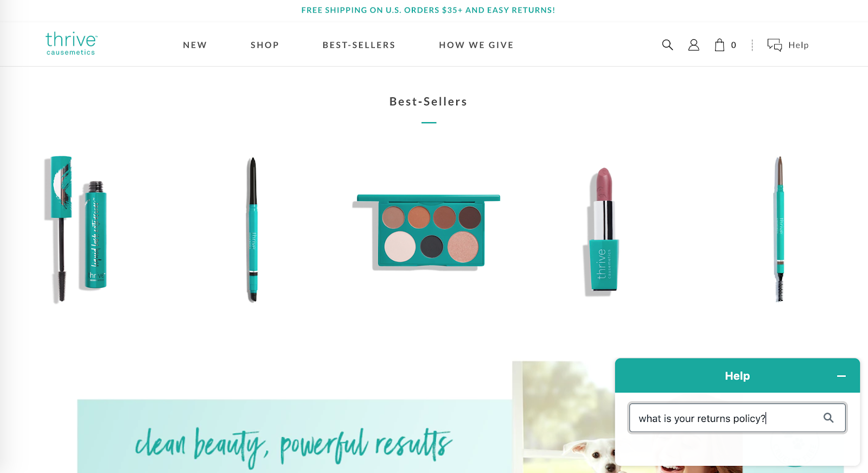Click the Help text link in header
The height and width of the screenshot is (473, 868).
[x=799, y=45]
